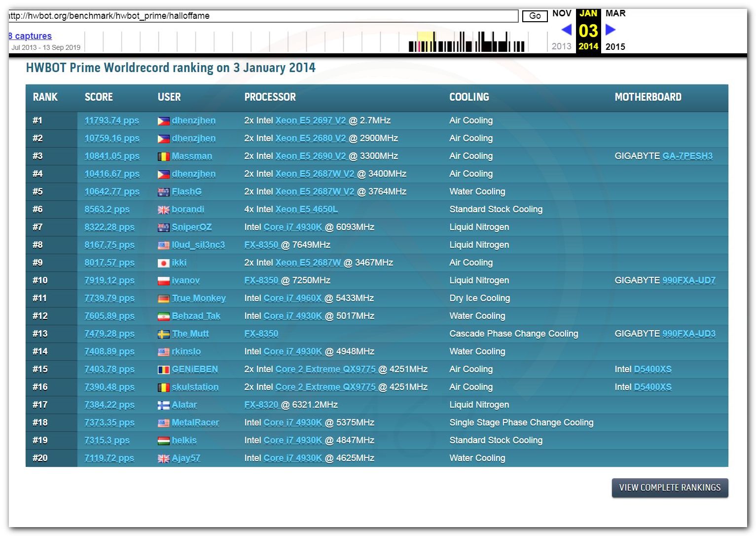The width and height of the screenshot is (756, 536).
Task: Select the flag icon beside Behzad Tak
Action: click(163, 316)
